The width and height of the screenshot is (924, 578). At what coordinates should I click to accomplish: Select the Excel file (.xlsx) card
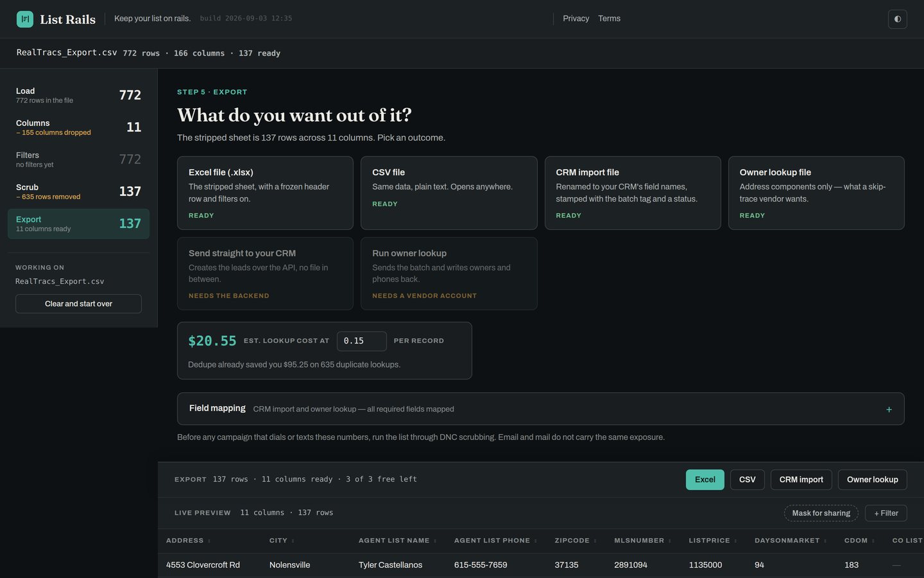265,193
